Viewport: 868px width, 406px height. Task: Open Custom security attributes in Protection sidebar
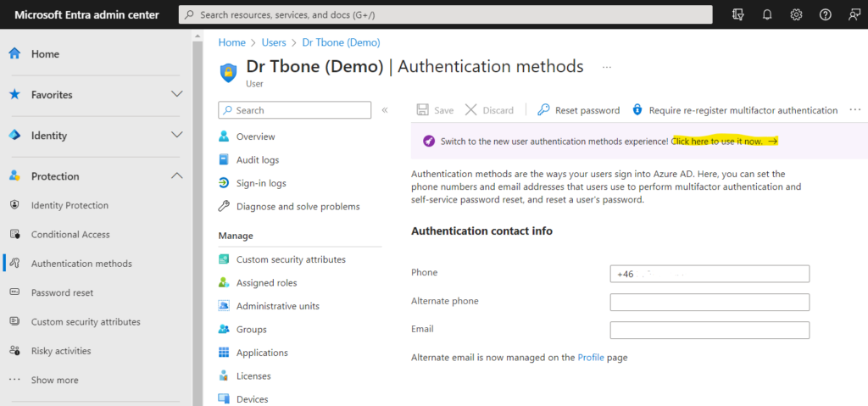click(x=86, y=322)
